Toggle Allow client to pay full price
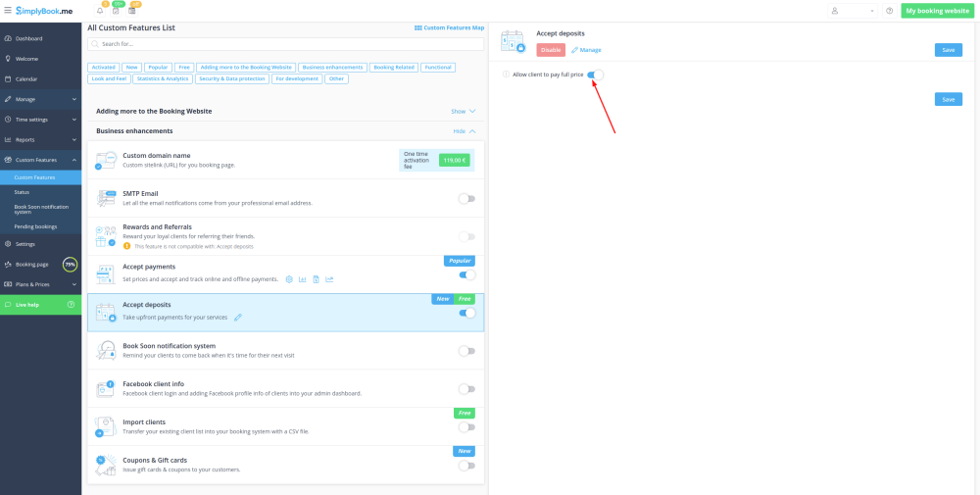Screen dimensions: 980x495 pyautogui.click(x=595, y=74)
